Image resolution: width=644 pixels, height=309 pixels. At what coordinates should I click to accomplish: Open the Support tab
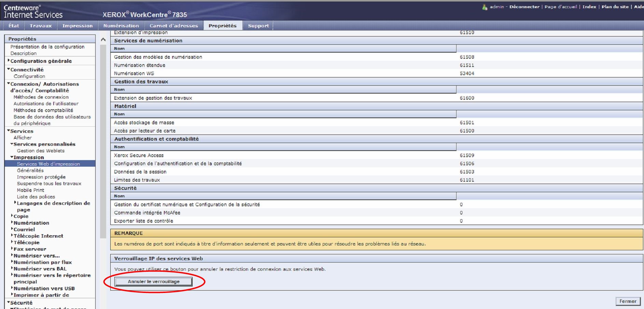pos(258,26)
